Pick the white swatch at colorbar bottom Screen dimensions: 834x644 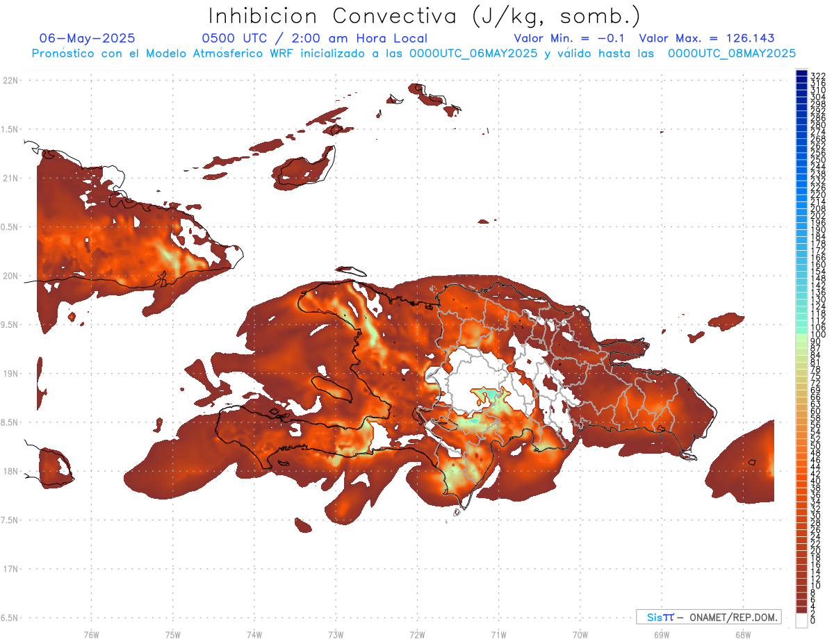pyautogui.click(x=801, y=620)
